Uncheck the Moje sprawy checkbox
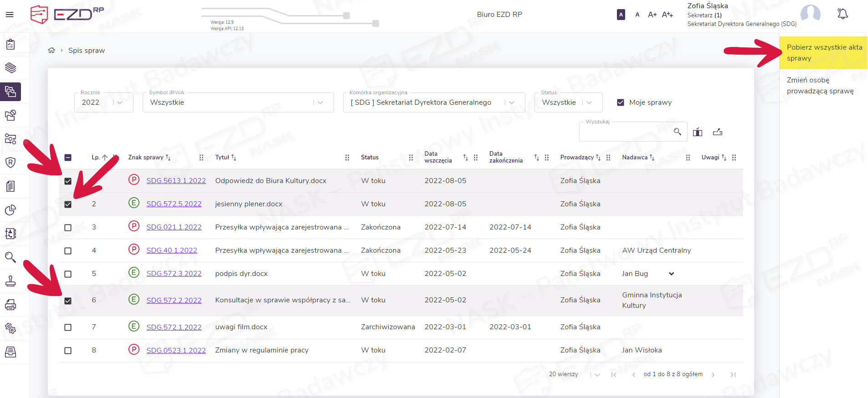The height and width of the screenshot is (398, 868). click(620, 102)
